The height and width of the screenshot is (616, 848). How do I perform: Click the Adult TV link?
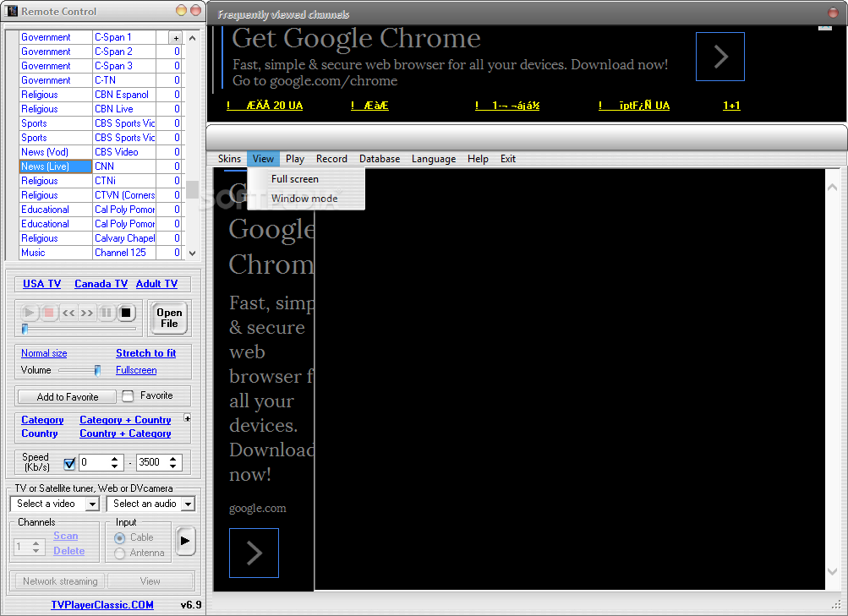(x=157, y=284)
